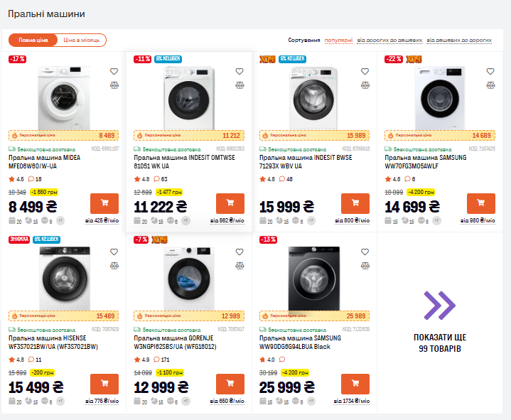Sort 'від дешевих до дорогих'
511x420 pixels.
point(461,41)
